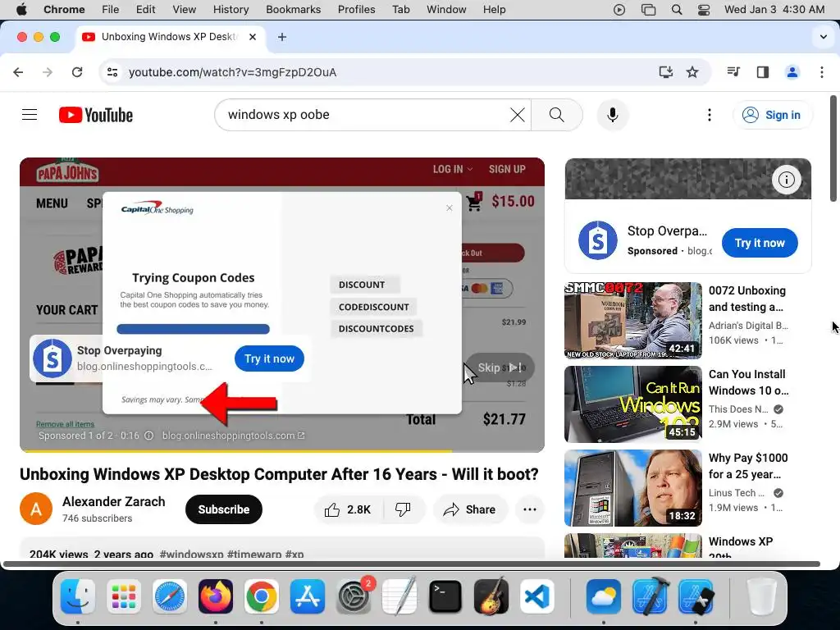Click the install app icon in address bar
Image resolution: width=840 pixels, height=630 pixels.
click(665, 72)
